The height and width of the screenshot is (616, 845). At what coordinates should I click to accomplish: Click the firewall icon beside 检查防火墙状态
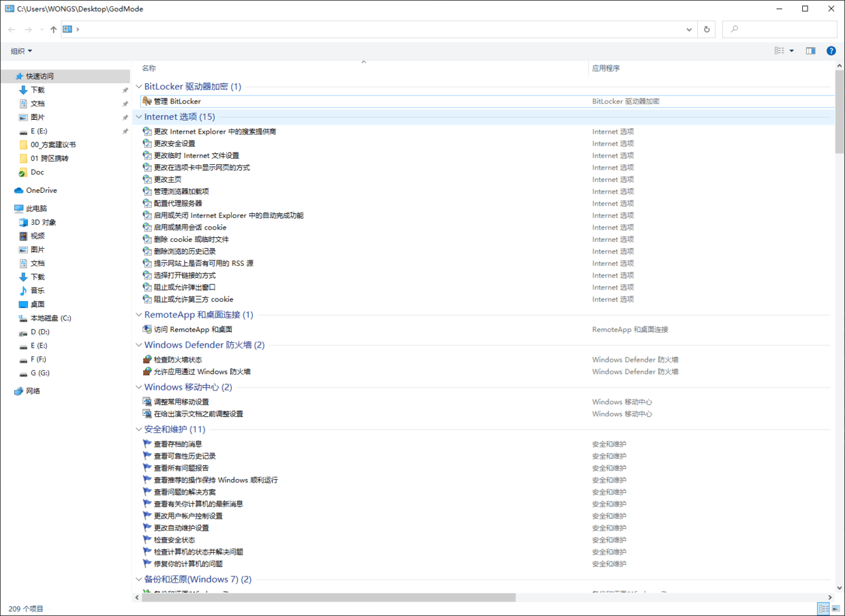click(x=147, y=360)
